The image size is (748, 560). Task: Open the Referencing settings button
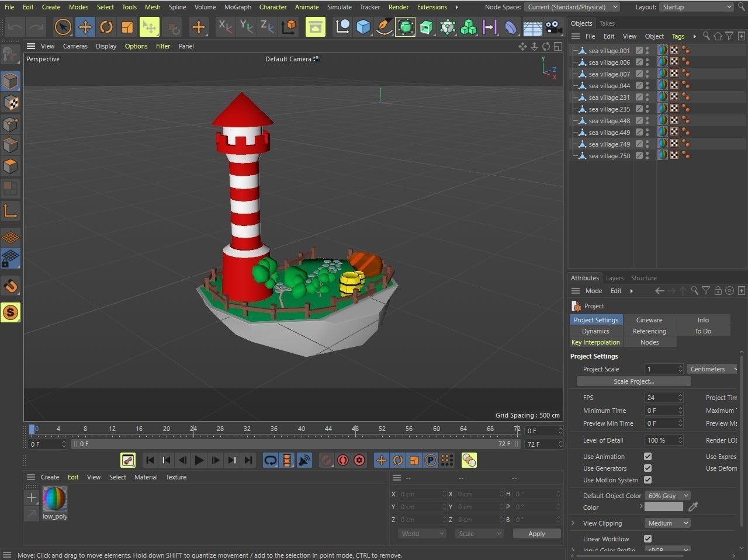[649, 331]
